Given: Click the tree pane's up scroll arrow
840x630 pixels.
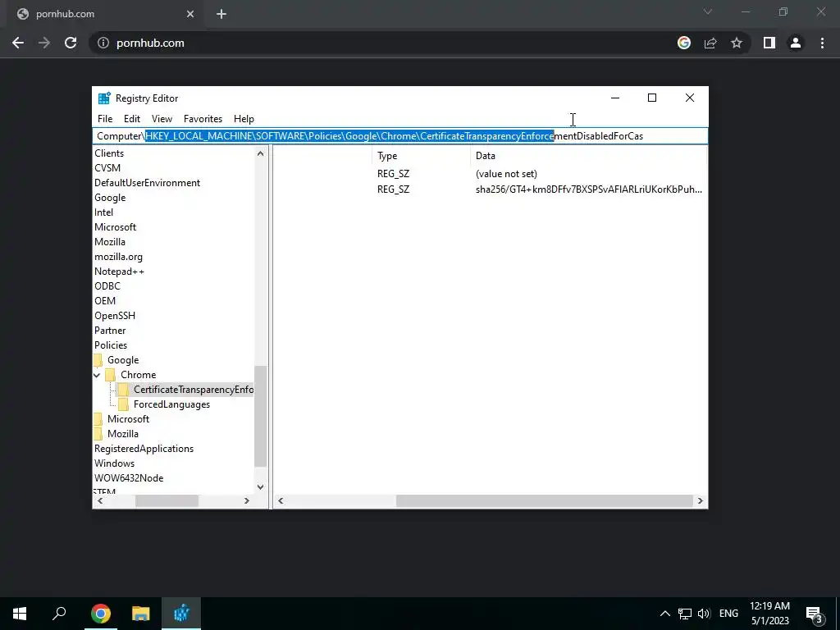Looking at the screenshot, I should (x=260, y=153).
